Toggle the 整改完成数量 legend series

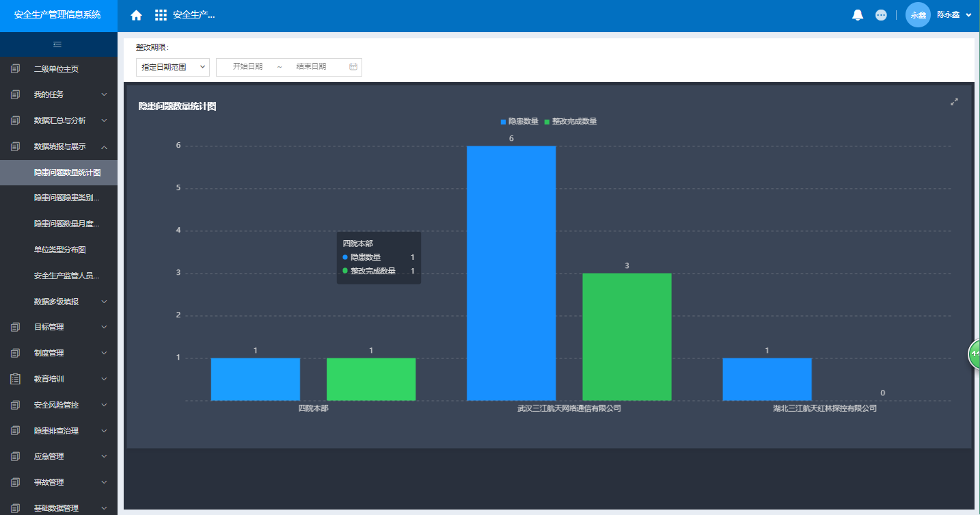571,121
